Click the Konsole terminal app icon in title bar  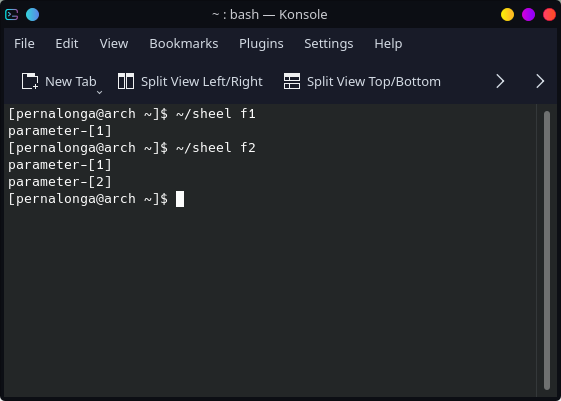11,15
